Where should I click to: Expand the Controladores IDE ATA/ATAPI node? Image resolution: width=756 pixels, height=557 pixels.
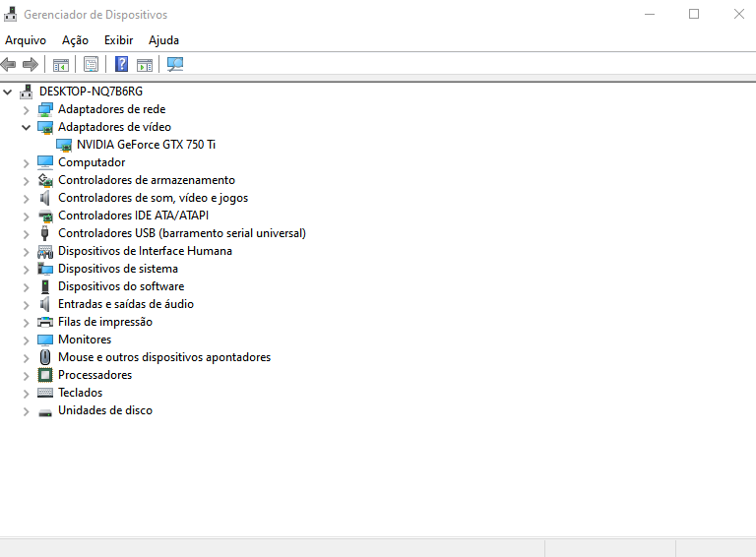[26, 217]
